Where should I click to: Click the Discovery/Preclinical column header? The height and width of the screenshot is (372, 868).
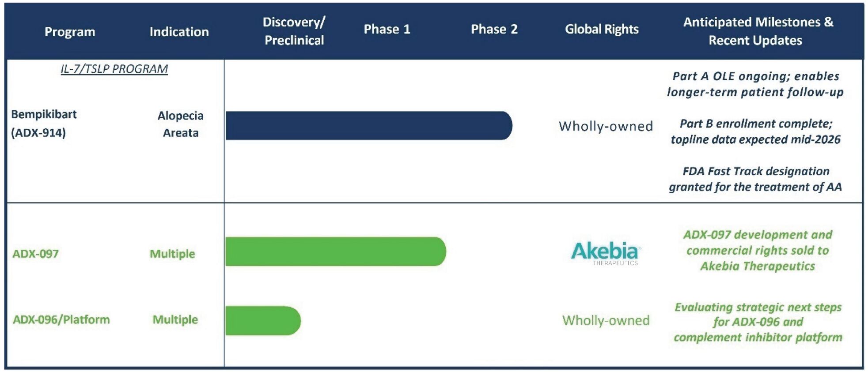(x=294, y=31)
